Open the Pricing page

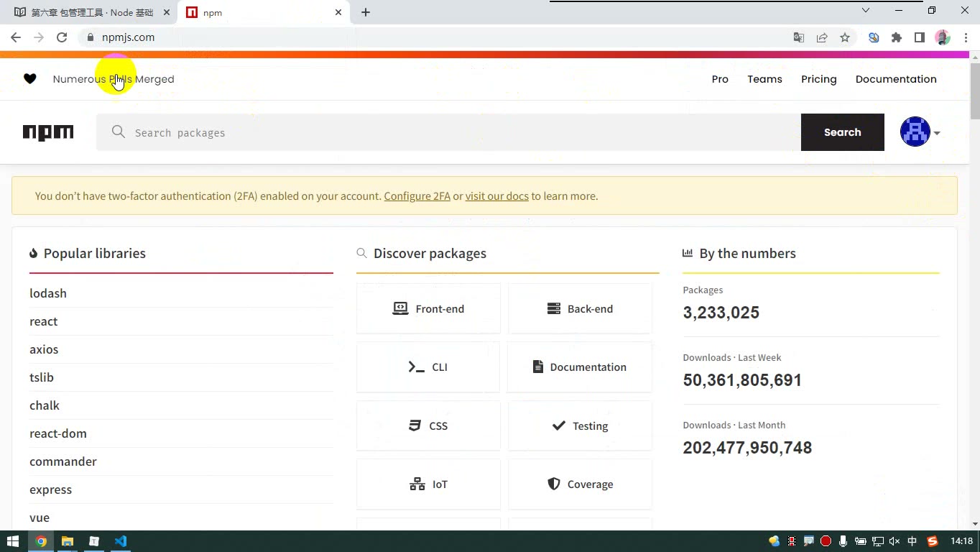point(819,79)
